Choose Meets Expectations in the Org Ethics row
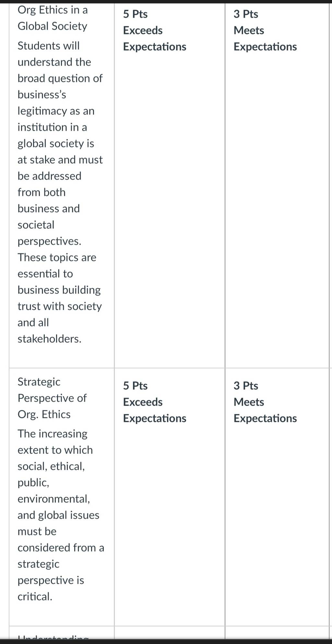Screen dimensions: 332x644 265,39
